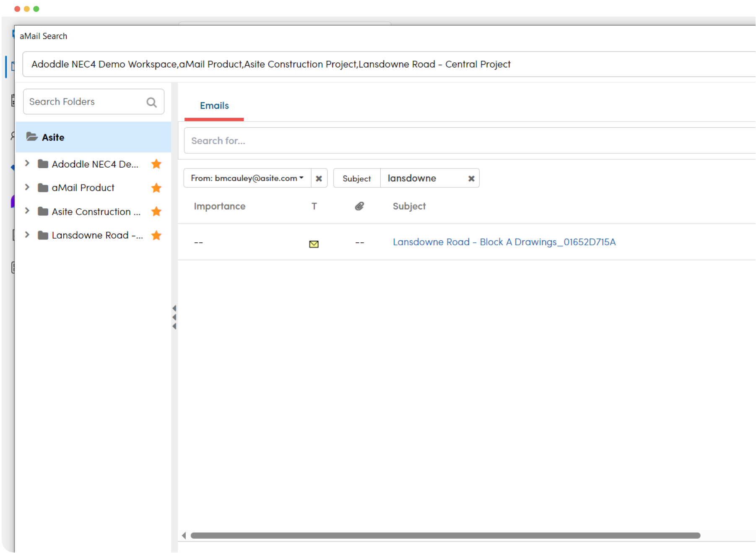This screenshot has width=756, height=553.
Task: Click the folder search magnifier icon
Action: coord(151,102)
